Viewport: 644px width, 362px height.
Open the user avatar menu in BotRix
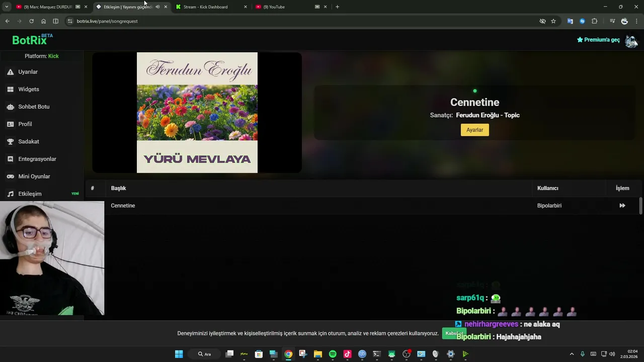pyautogui.click(x=631, y=40)
